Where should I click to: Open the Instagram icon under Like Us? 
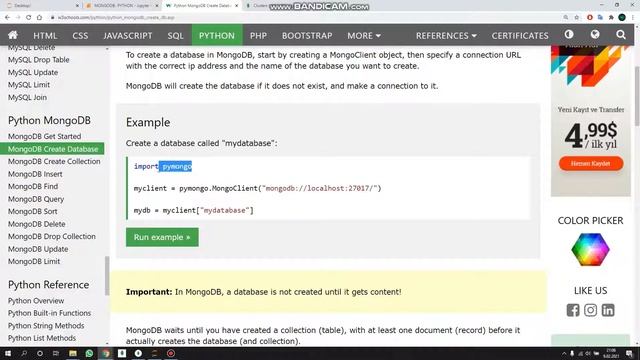pos(590,310)
